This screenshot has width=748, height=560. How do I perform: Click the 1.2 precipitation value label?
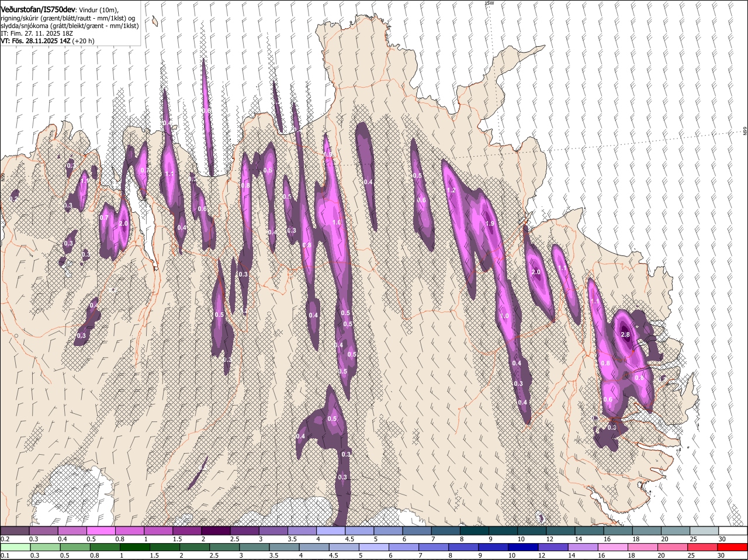(x=451, y=191)
